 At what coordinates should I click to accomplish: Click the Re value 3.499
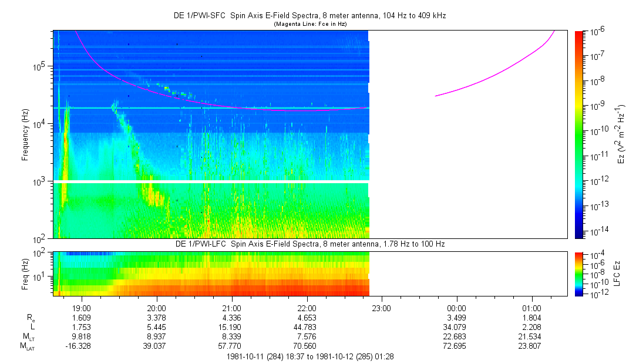pyautogui.click(x=456, y=318)
